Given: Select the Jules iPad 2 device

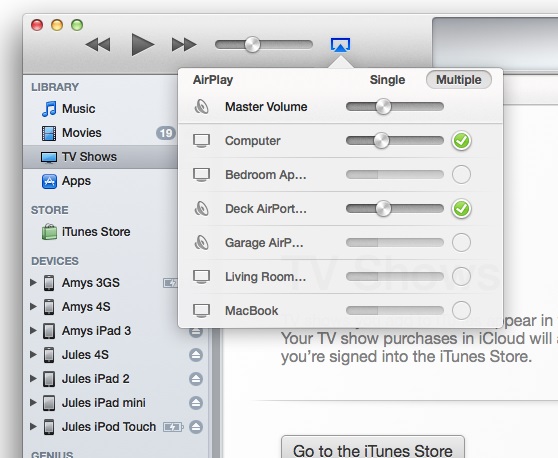Looking at the screenshot, I should [95, 379].
